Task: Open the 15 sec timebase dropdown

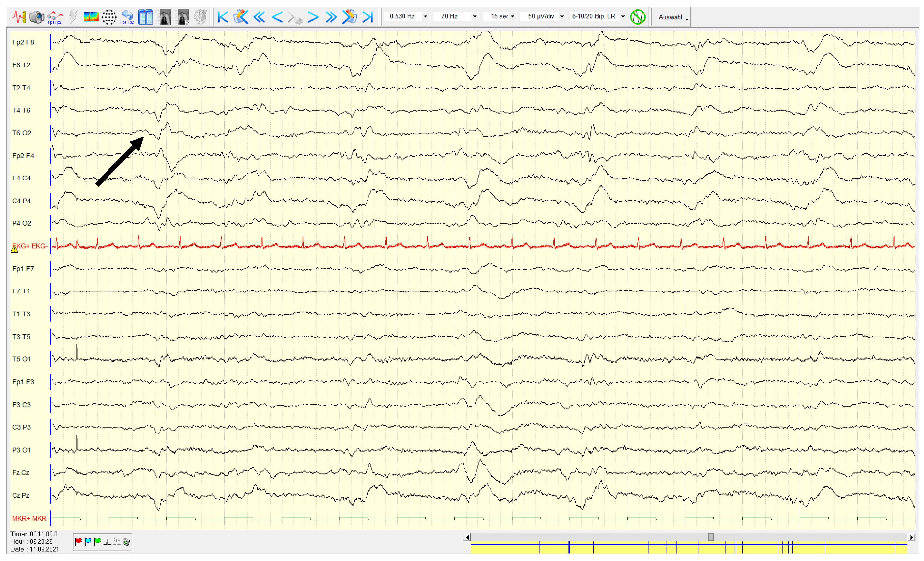Action: pyautogui.click(x=512, y=16)
